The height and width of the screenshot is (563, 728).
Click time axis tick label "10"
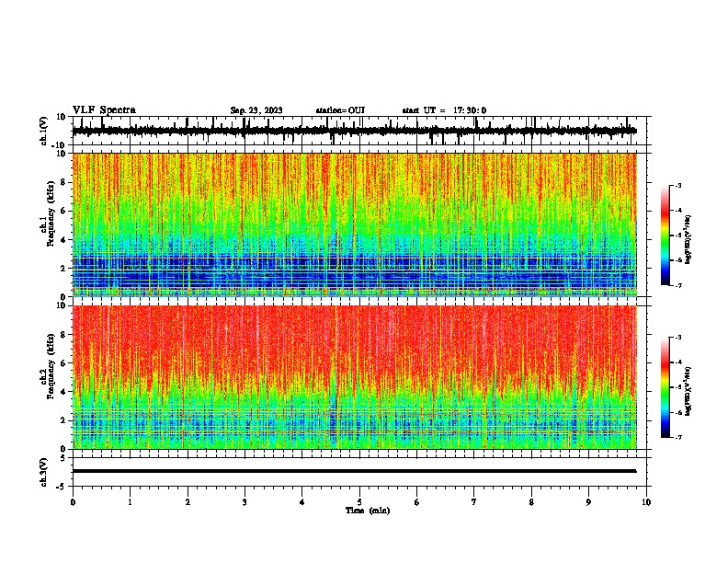[646, 502]
